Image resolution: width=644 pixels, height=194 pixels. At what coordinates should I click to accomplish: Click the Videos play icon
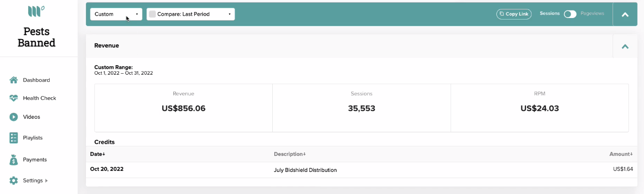coord(14,117)
